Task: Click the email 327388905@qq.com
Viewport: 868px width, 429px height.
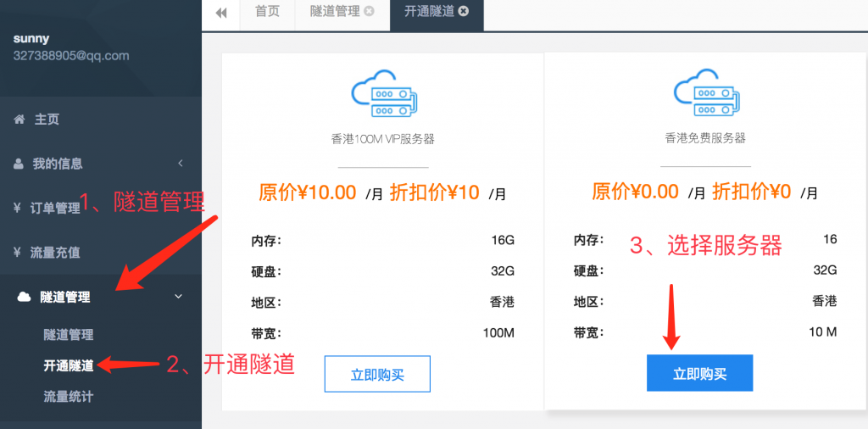Action: tap(71, 55)
